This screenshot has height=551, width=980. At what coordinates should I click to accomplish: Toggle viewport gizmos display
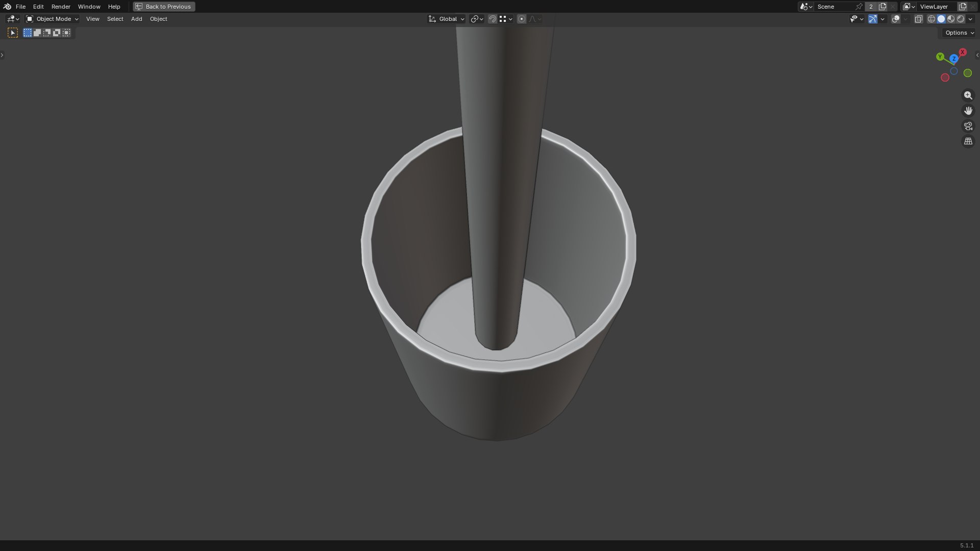coord(873,19)
